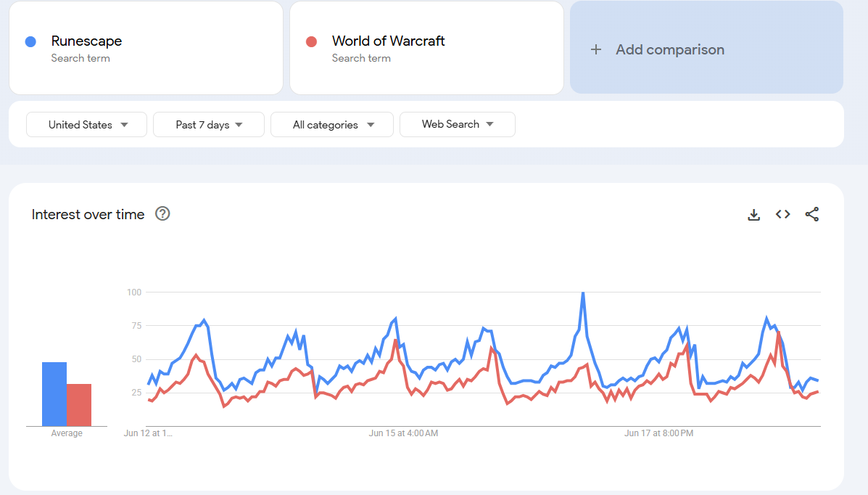
Task: Click the Runescape peak at 100
Action: tap(583, 292)
